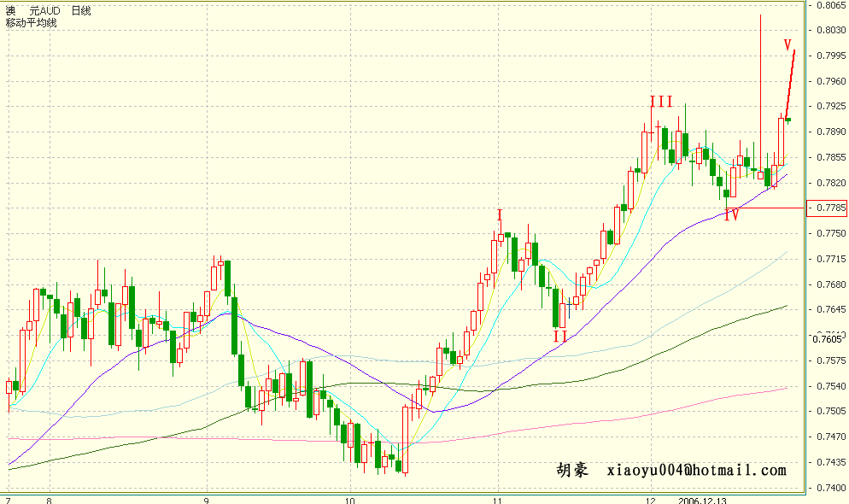Select month 11 on the time axis
The image size is (849, 504).
[498, 501]
